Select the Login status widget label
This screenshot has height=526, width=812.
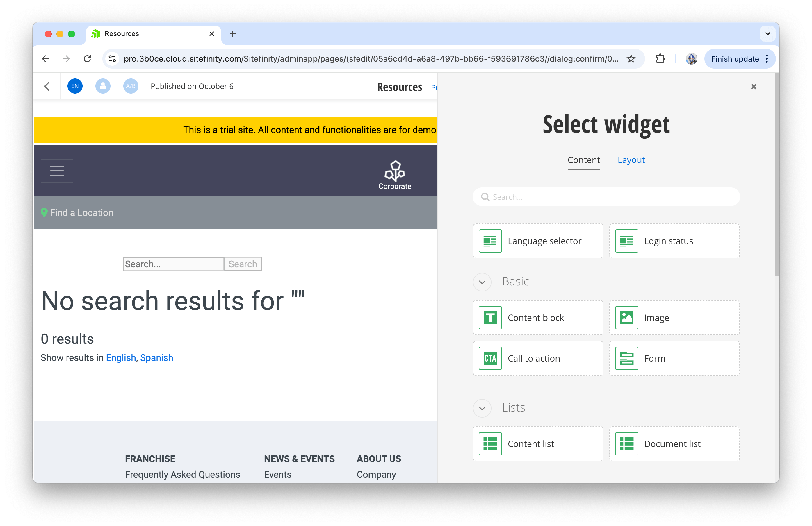click(668, 241)
